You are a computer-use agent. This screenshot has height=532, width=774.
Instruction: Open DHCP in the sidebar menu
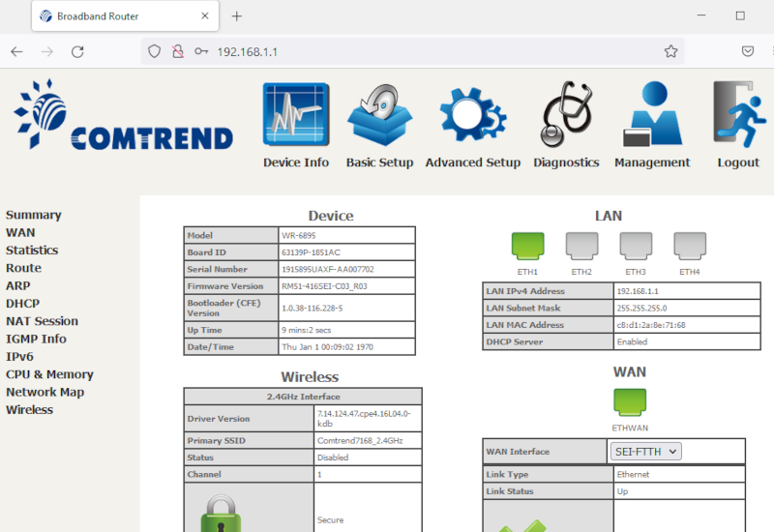click(22, 304)
